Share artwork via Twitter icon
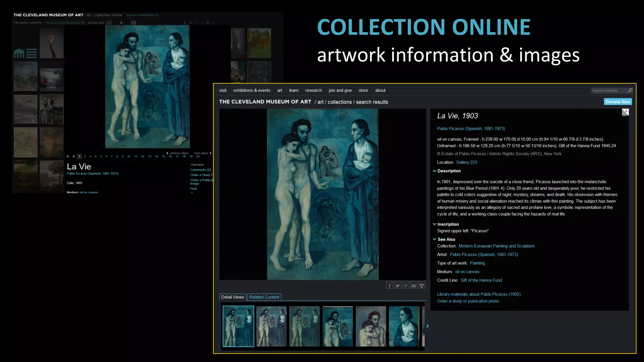Screen dimensions: 644x362 [x=398, y=285]
